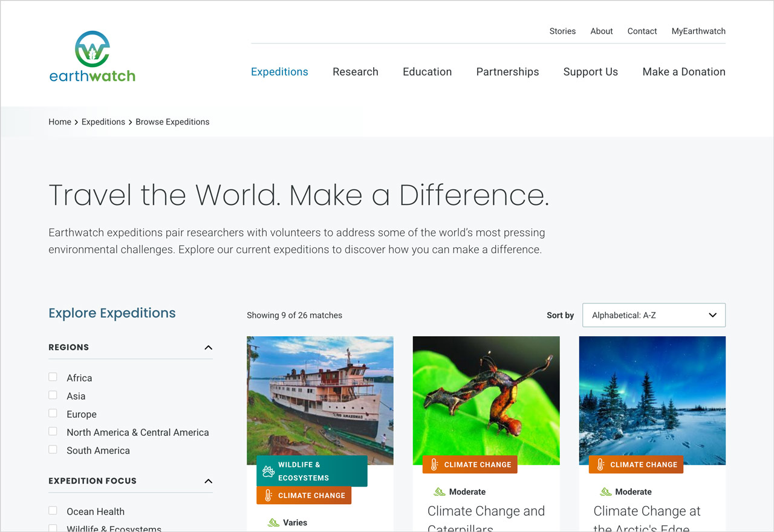The width and height of the screenshot is (774, 532).
Task: Click thermometer icon on the riverboat card's Climate Change tag
Action: click(268, 495)
